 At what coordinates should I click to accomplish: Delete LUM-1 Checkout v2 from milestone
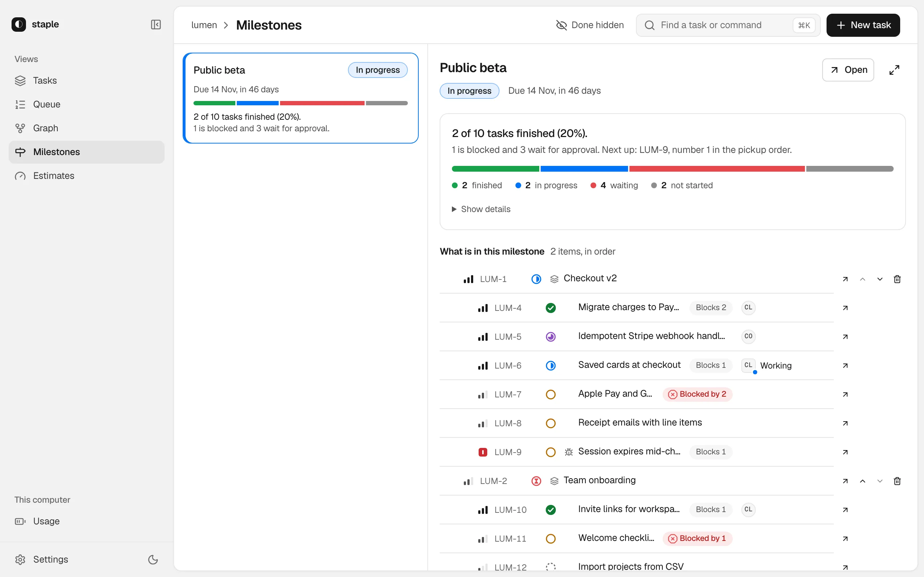[x=897, y=279]
